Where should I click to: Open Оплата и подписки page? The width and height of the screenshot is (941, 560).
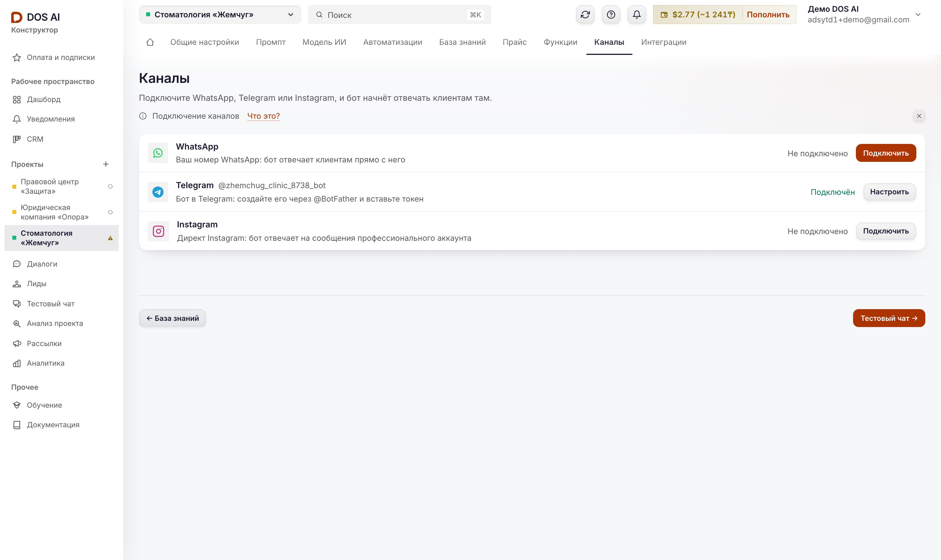tap(62, 57)
